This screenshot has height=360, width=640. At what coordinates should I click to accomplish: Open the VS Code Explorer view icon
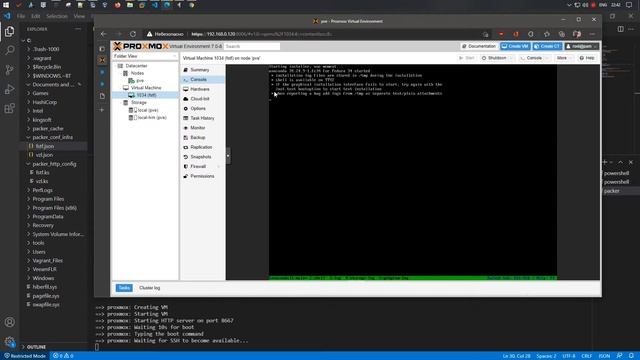coord(9,31)
